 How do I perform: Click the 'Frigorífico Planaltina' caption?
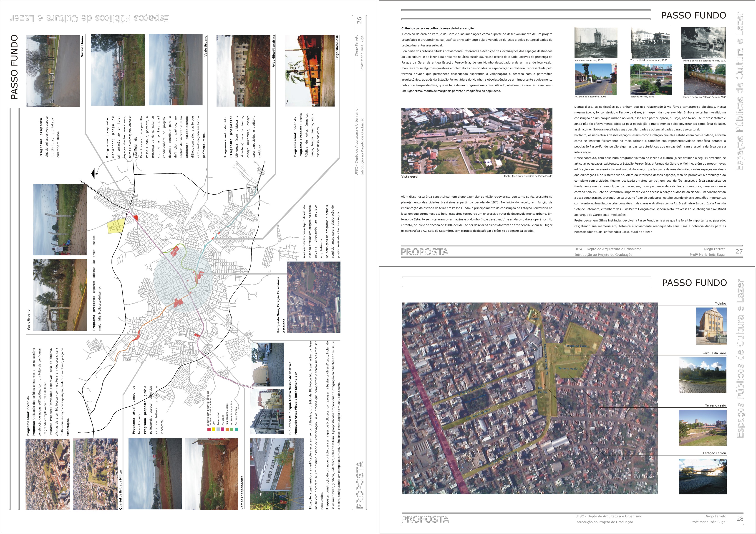coord(274,51)
